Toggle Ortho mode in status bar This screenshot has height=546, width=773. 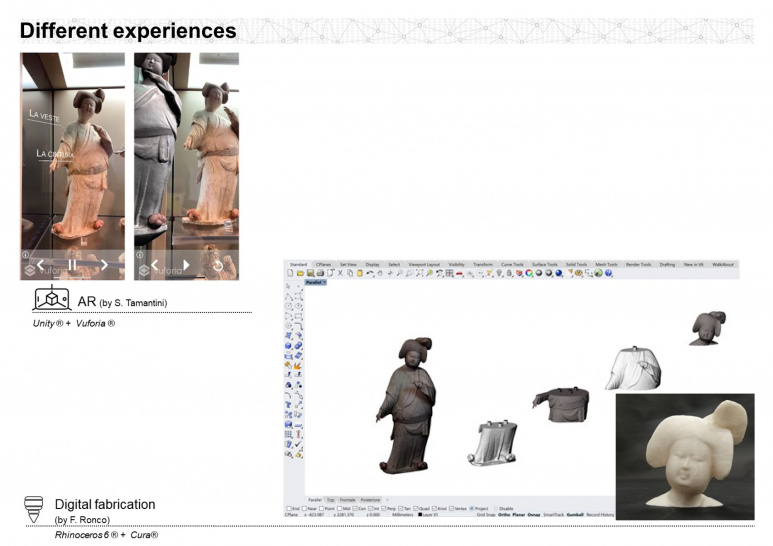pos(504,515)
